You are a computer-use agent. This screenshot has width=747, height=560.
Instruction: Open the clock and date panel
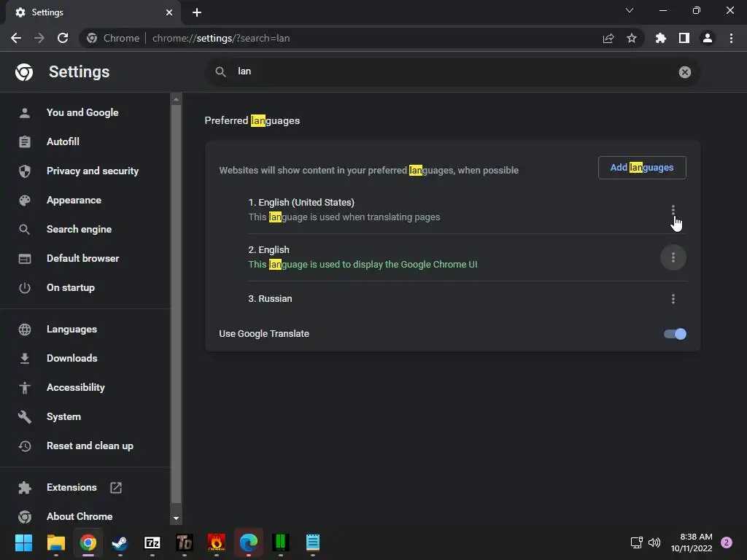[x=692, y=542]
